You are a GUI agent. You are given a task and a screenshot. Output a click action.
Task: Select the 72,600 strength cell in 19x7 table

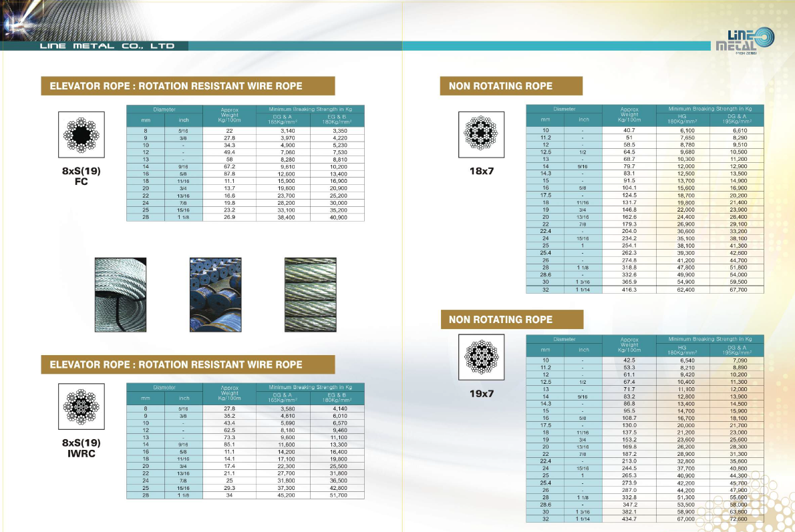click(x=740, y=519)
